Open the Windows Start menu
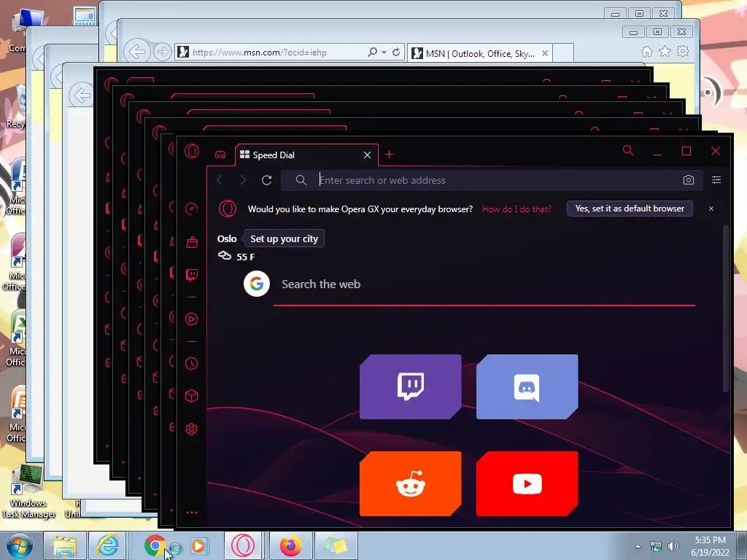The image size is (747, 560). (x=20, y=545)
